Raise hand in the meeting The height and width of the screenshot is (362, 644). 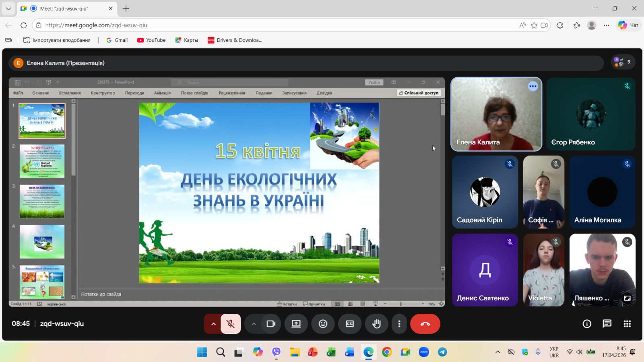coord(376,324)
